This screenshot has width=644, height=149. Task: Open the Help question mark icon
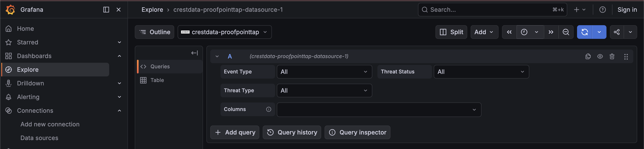[x=602, y=10]
